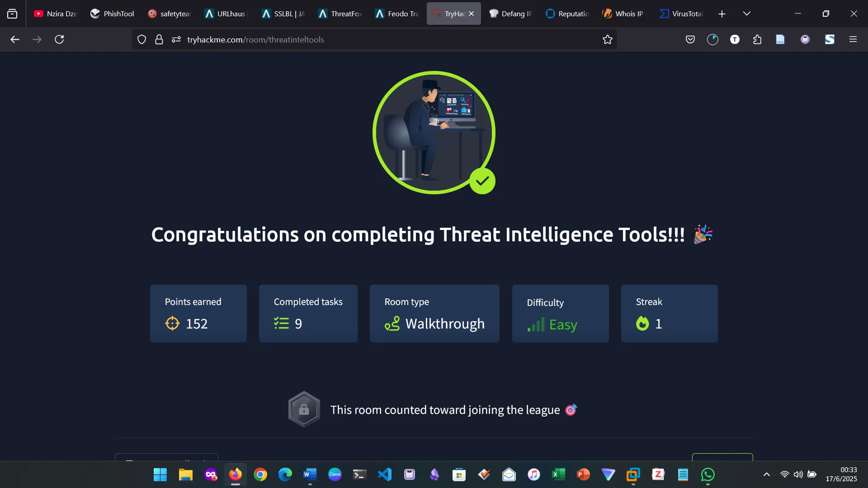Image resolution: width=868 pixels, height=488 pixels.
Task: Switch to the VirusTotal tab
Action: point(681,14)
